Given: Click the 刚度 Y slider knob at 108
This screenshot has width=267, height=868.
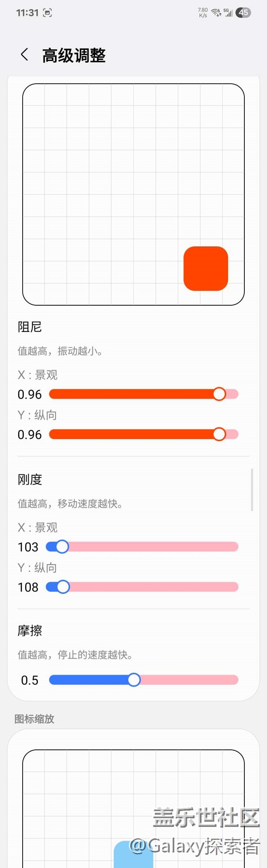Looking at the screenshot, I should coord(63,587).
